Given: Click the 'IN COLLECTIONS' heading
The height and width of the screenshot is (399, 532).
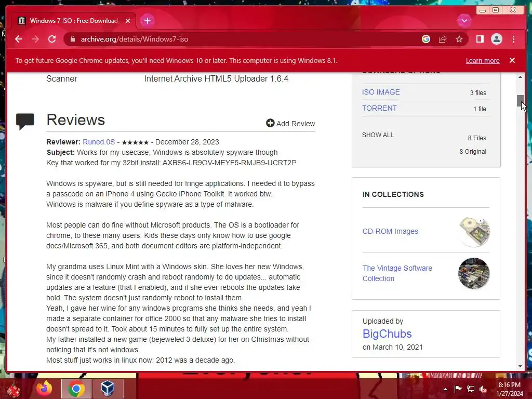Looking at the screenshot, I should [393, 194].
